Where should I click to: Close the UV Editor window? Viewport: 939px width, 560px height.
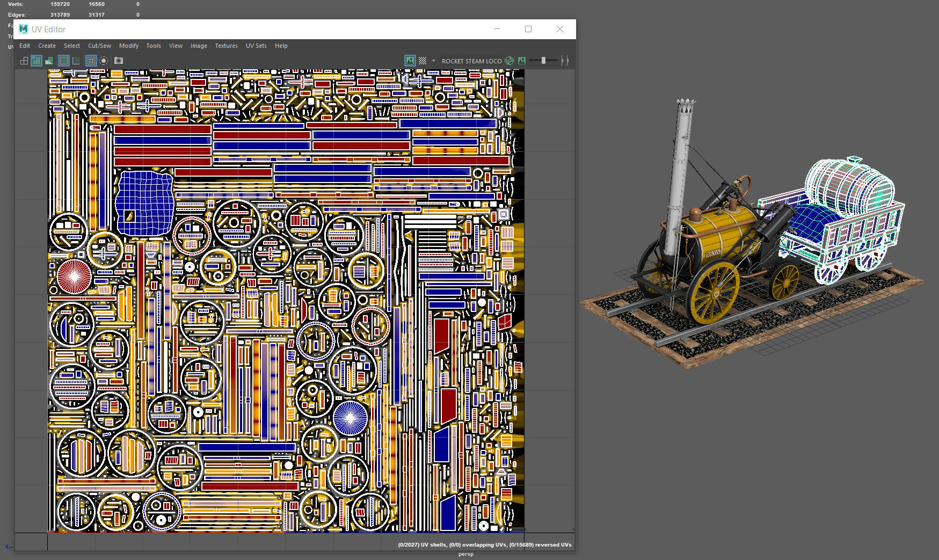point(560,29)
